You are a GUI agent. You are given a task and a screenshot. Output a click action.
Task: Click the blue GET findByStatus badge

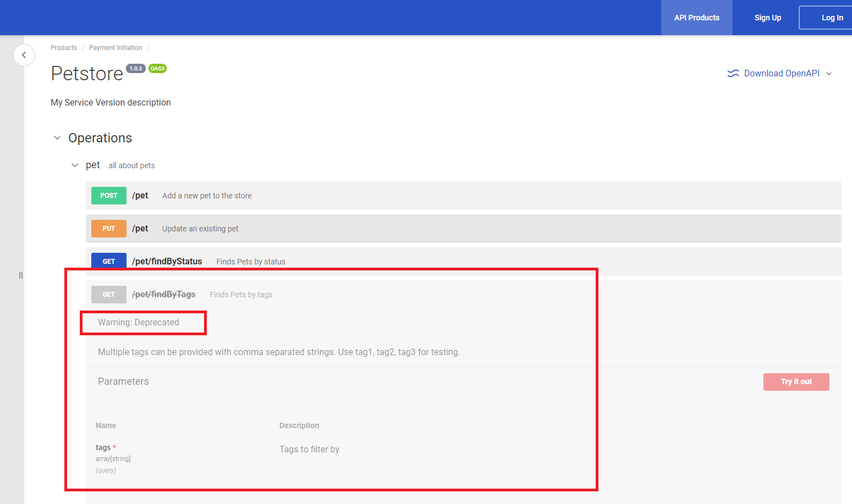click(x=109, y=261)
